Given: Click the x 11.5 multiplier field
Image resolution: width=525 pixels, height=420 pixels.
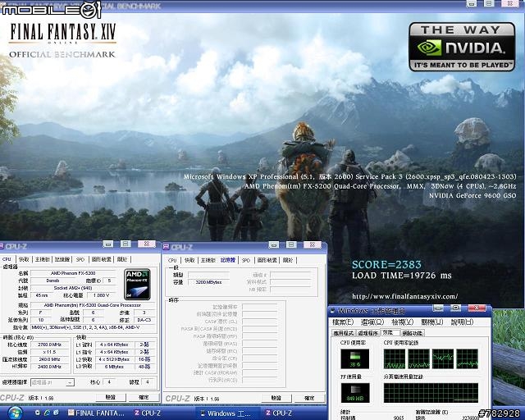Looking at the screenshot, I should pos(49,352).
